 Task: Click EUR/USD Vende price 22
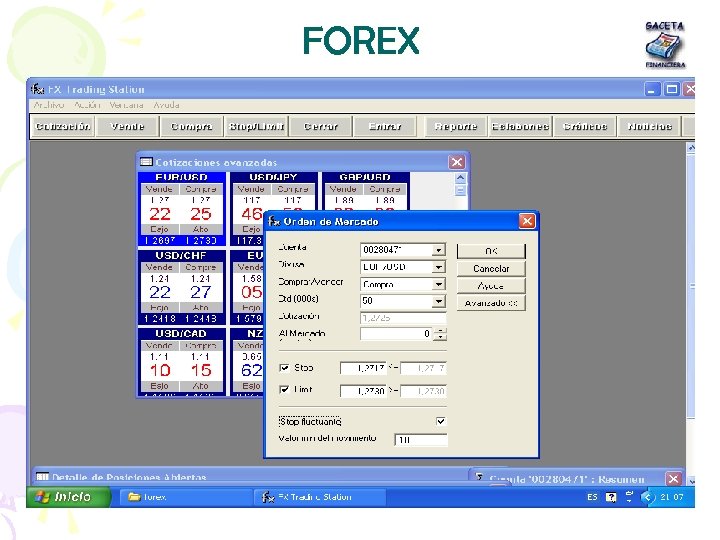(159, 214)
